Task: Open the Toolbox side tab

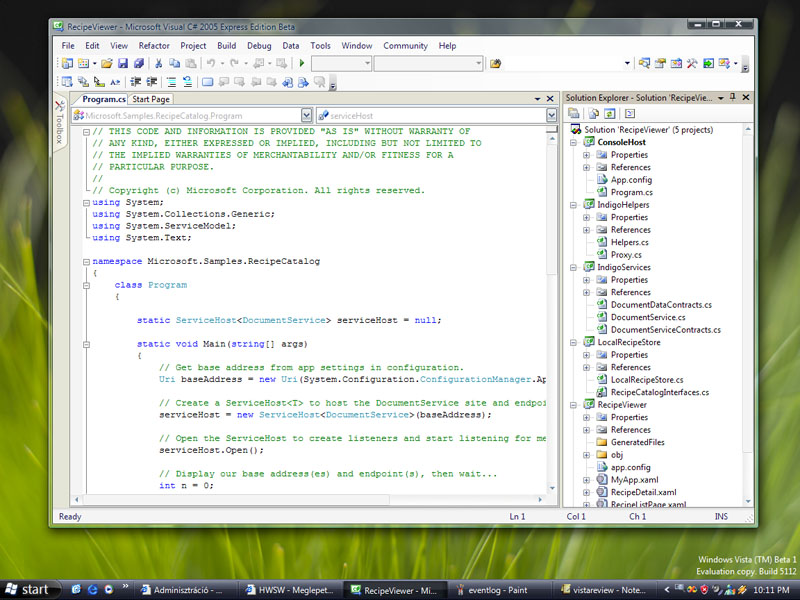Action: click(x=59, y=121)
